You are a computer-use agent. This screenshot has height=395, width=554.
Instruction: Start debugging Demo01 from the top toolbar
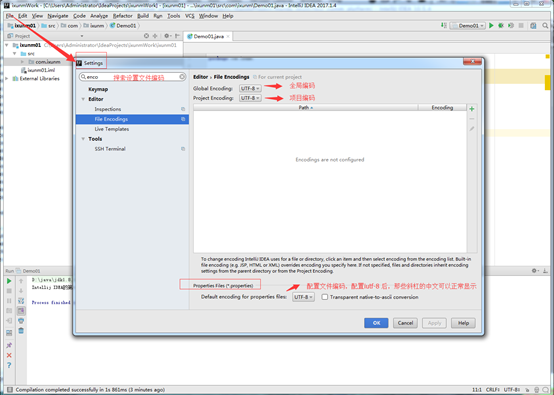501,25
